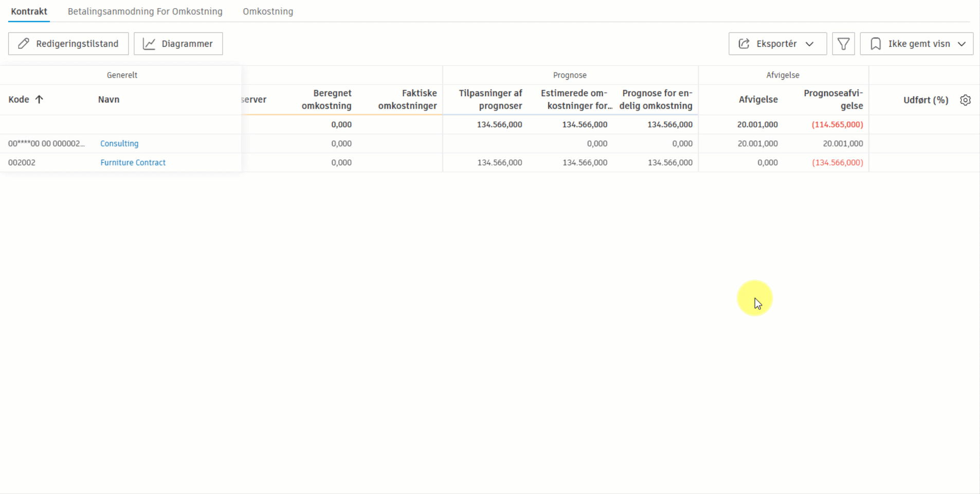This screenshot has height=494, width=980.
Task: Click the Kode sort arrow icon
Action: tap(39, 99)
